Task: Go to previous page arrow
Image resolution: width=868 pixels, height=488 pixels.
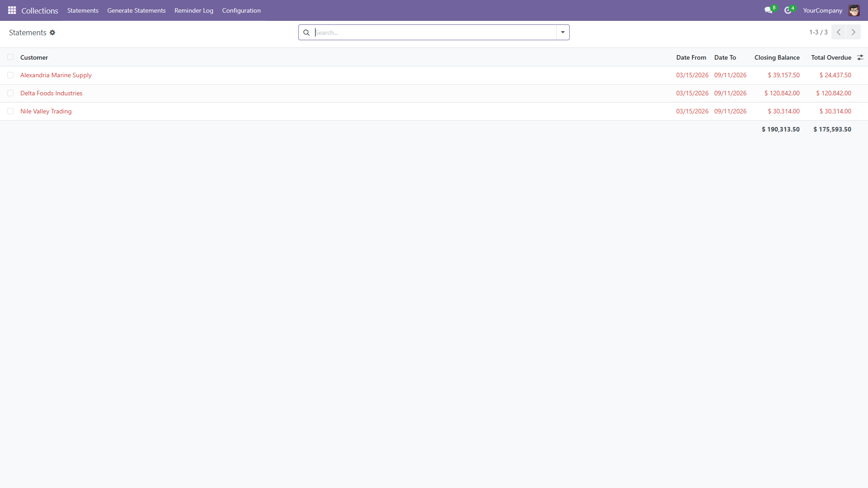Action: coord(839,32)
